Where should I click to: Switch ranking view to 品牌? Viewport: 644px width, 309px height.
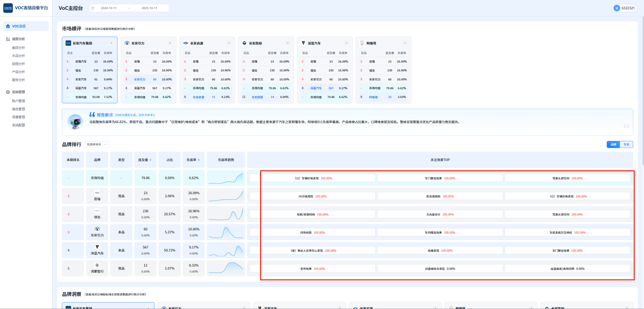[x=613, y=144]
